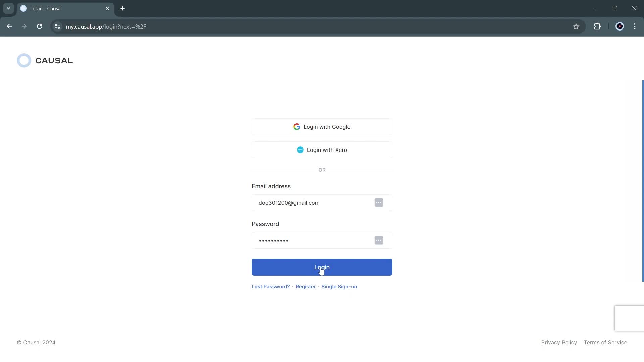Viewport: 644px width, 362px height.
Task: Click the password input field
Action: pyautogui.click(x=322, y=240)
